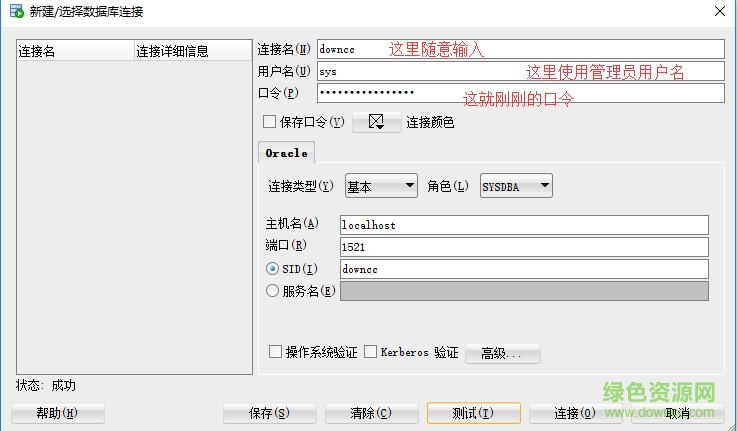This screenshot has width=738, height=431.
Task: Click the 状态: 成功 status text
Action: pyautogui.click(x=46, y=385)
